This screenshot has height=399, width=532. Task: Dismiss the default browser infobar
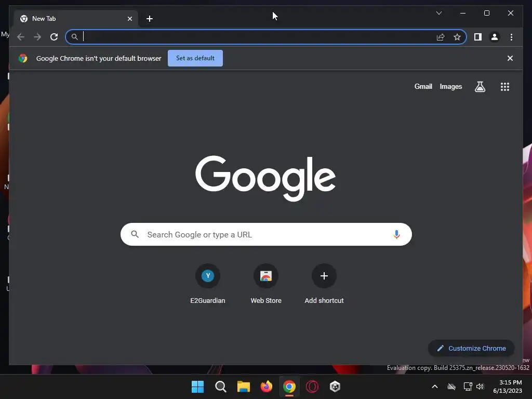click(x=510, y=58)
